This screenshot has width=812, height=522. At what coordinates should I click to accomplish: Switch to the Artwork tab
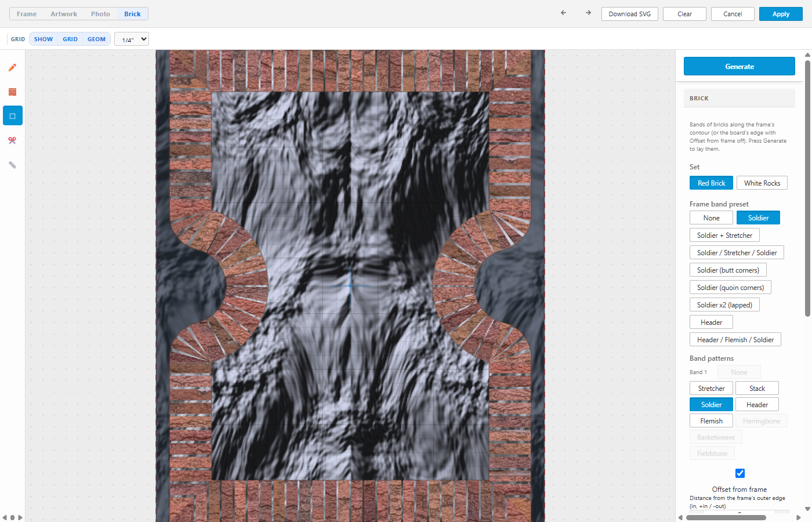(x=64, y=14)
